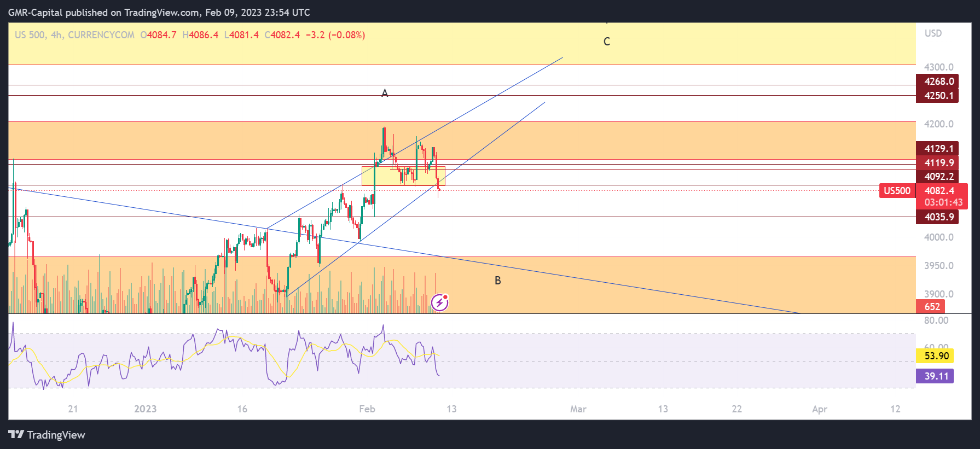Click the Apr date on time axis
The width and height of the screenshot is (980, 449).
(x=820, y=409)
